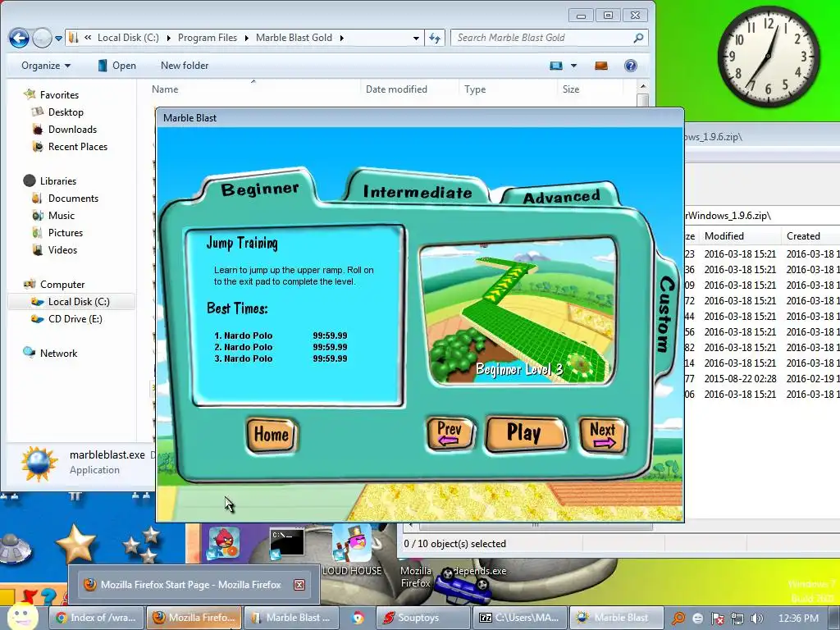Open Downloads in navigation pane
840x630 pixels.
tap(72, 129)
